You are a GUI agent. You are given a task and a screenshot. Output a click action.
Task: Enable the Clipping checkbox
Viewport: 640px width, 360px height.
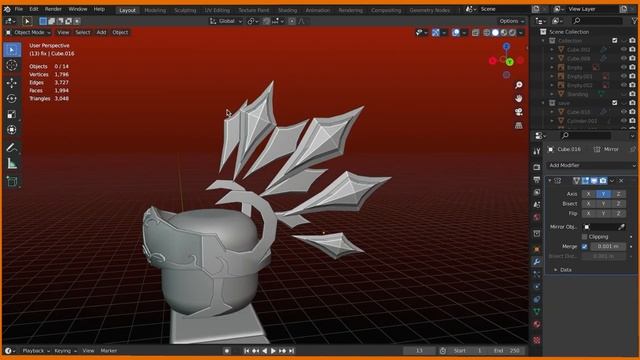click(x=584, y=237)
